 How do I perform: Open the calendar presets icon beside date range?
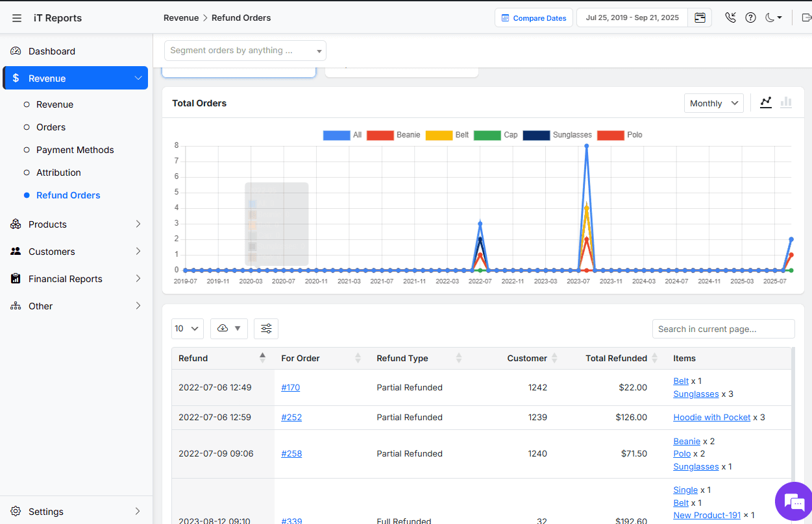700,18
